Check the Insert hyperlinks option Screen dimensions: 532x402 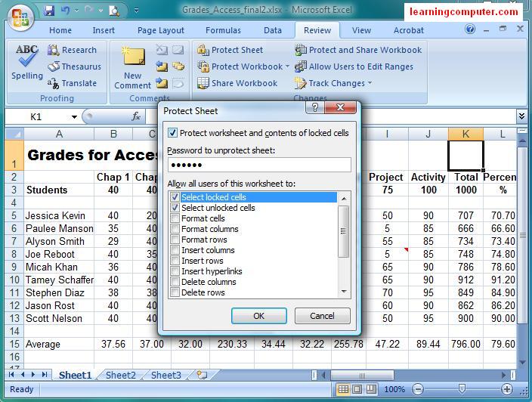(175, 271)
